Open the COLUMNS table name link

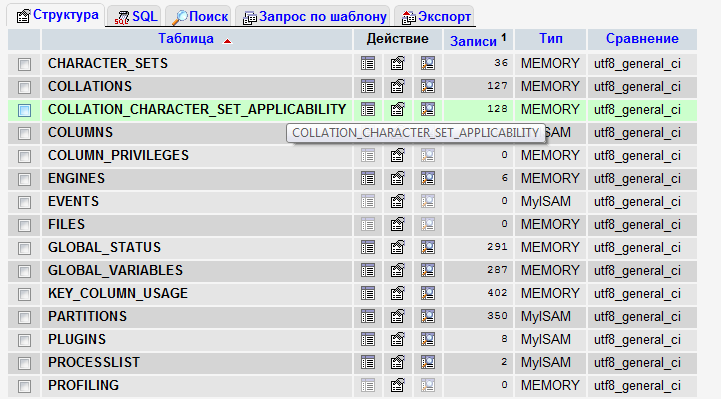pos(80,132)
